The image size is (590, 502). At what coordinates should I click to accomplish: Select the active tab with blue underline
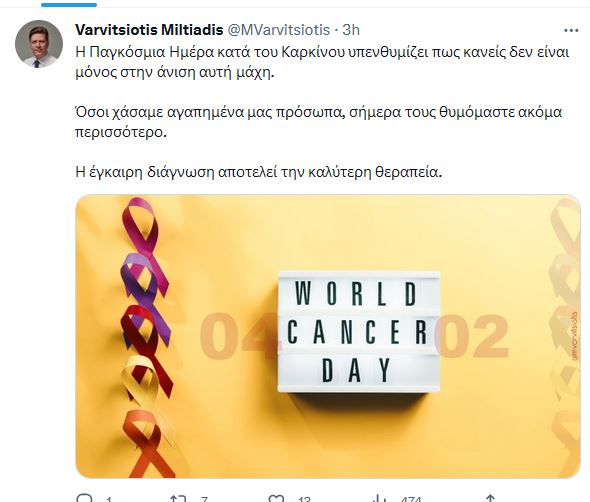click(x=69, y=5)
